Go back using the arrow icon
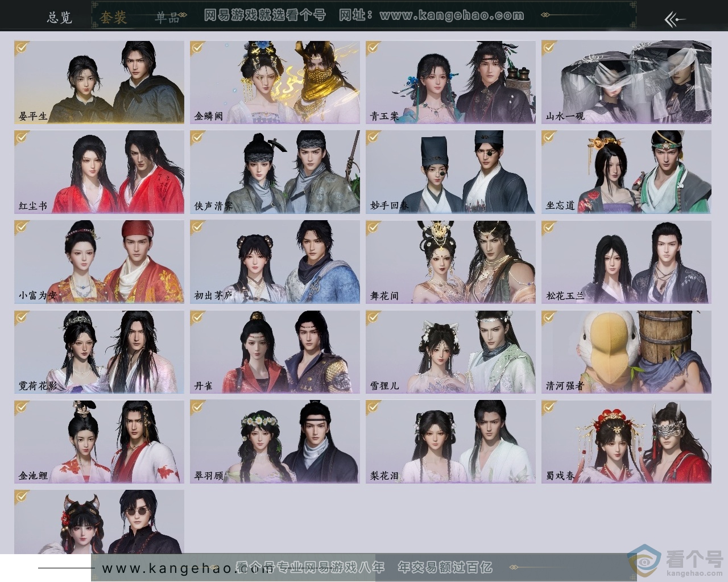Viewport: 728px width, 582px height. [x=675, y=19]
